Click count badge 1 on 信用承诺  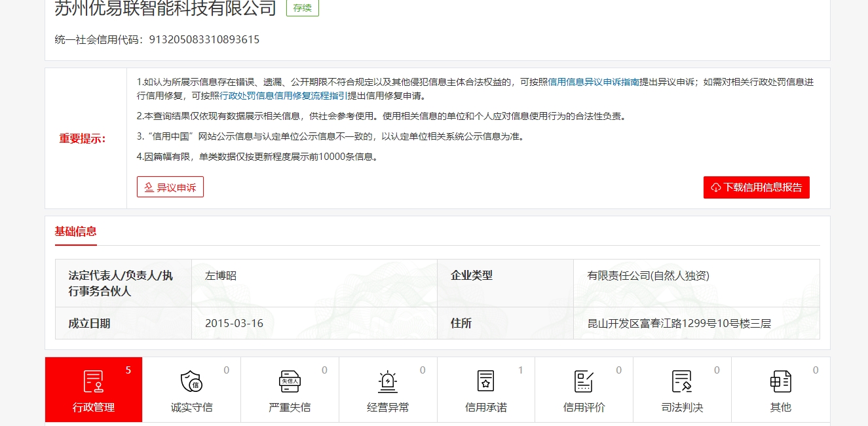521,370
